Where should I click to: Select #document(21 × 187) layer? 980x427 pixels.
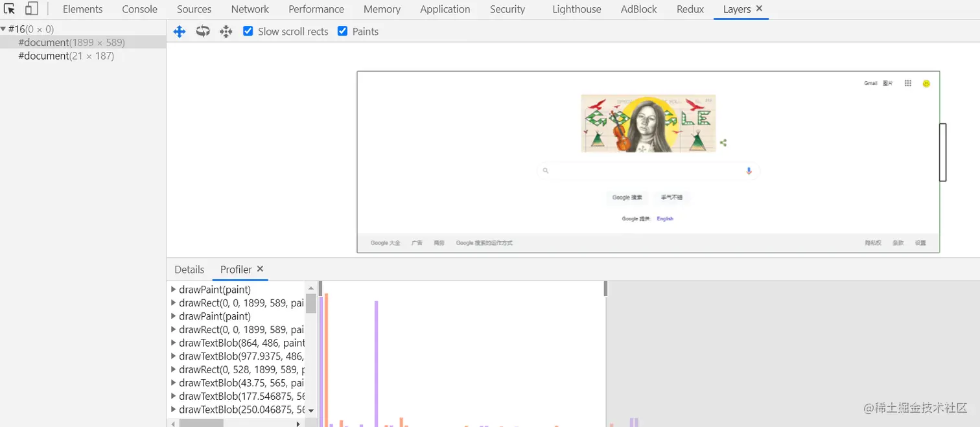66,56
